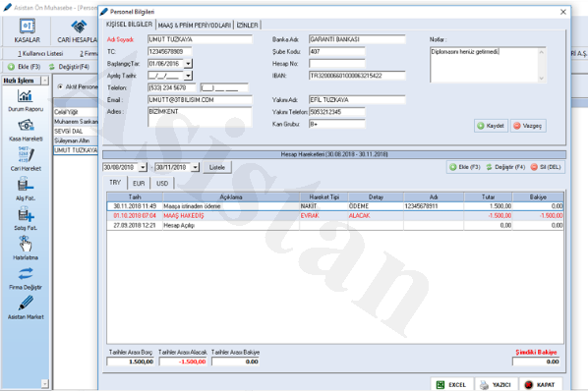Switch to MAAŞ & PRİM PERİYODLARI tab
The image size is (588, 391).
click(195, 26)
